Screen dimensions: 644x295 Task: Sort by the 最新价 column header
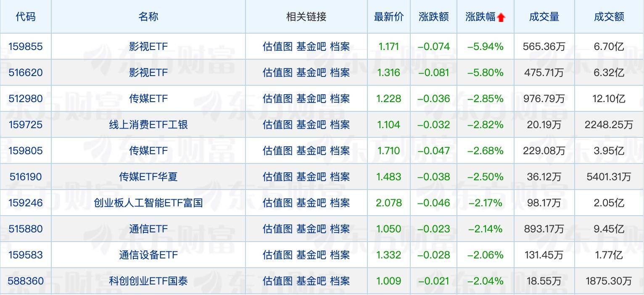click(x=388, y=17)
